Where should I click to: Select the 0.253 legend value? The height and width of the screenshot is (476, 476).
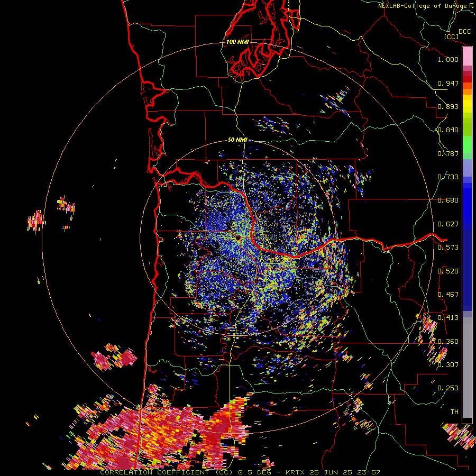click(448, 388)
